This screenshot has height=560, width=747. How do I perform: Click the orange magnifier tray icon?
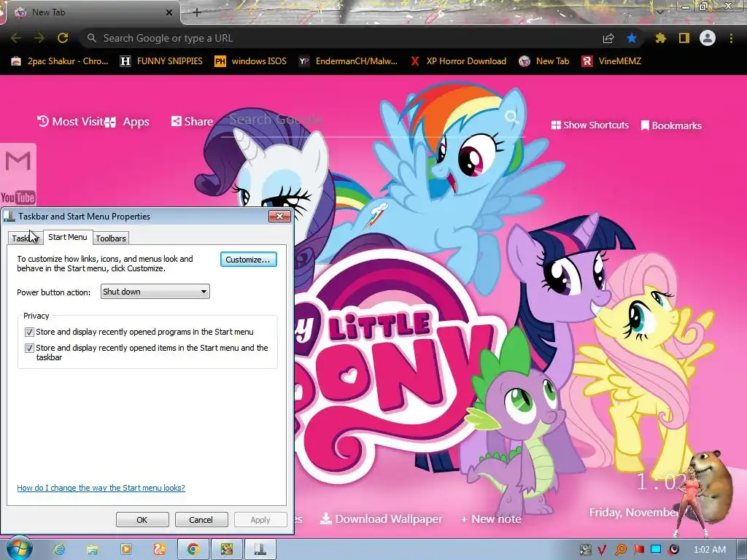(x=620, y=550)
